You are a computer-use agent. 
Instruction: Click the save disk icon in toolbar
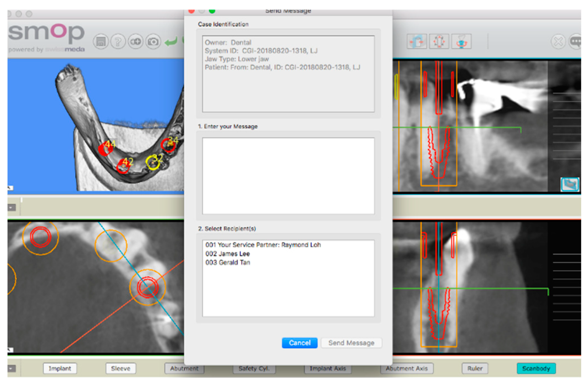(x=101, y=42)
